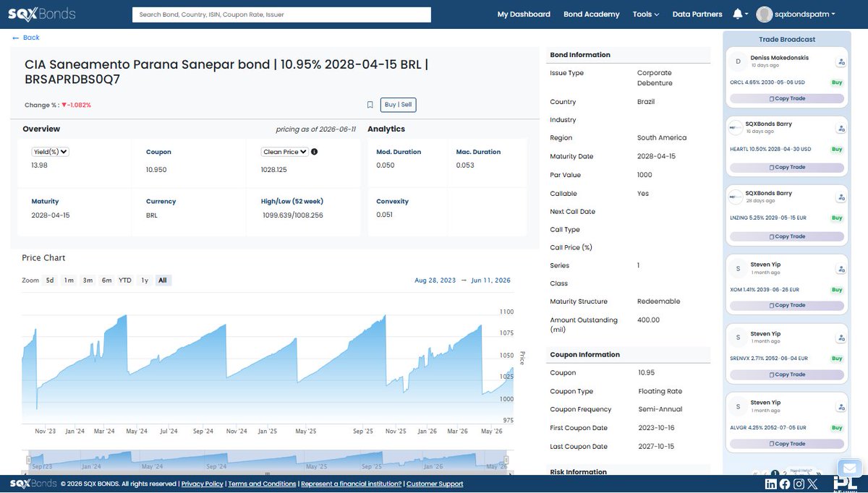Click the chart navigator horizontal scrollbar

pos(269,473)
